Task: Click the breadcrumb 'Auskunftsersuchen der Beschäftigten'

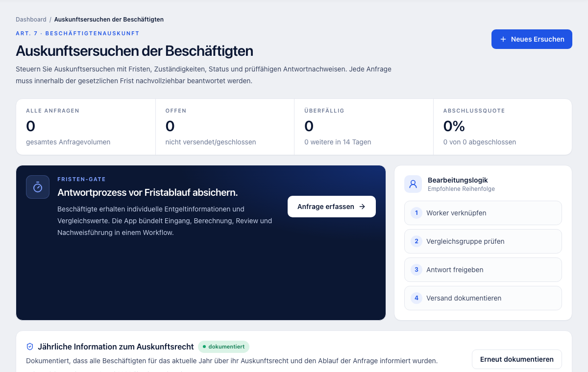Action: [109, 20]
